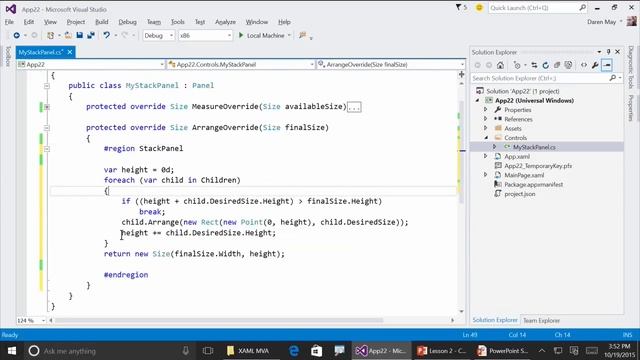Open the Build menu

coord(102,22)
